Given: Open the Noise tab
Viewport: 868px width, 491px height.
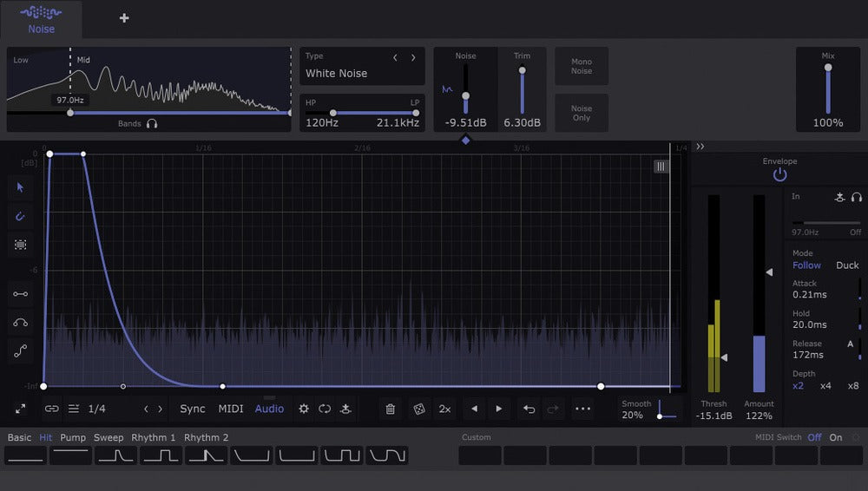Looking at the screenshot, I should click(41, 19).
